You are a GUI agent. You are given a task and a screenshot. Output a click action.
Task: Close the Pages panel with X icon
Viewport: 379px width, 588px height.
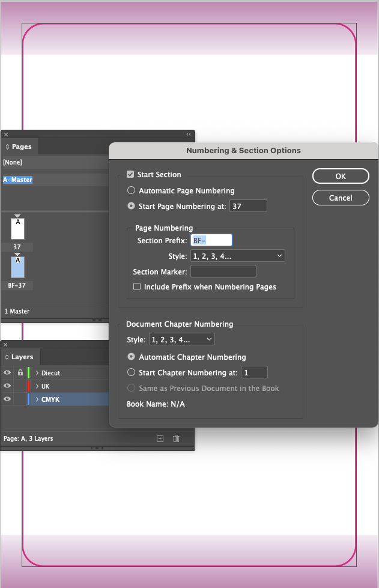(x=6, y=135)
